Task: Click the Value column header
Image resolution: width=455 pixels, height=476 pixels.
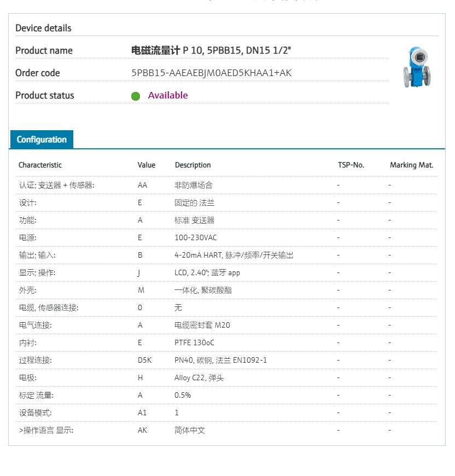Action: (x=147, y=165)
